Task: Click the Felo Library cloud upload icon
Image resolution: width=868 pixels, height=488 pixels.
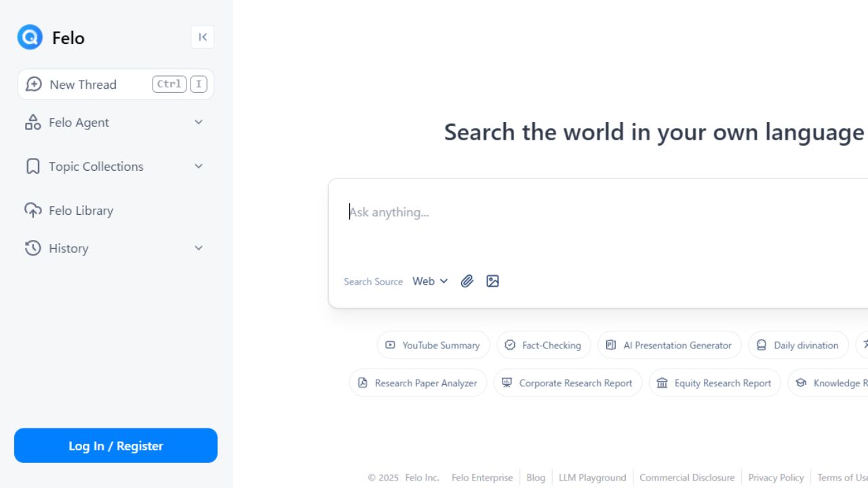Action: [x=33, y=210]
